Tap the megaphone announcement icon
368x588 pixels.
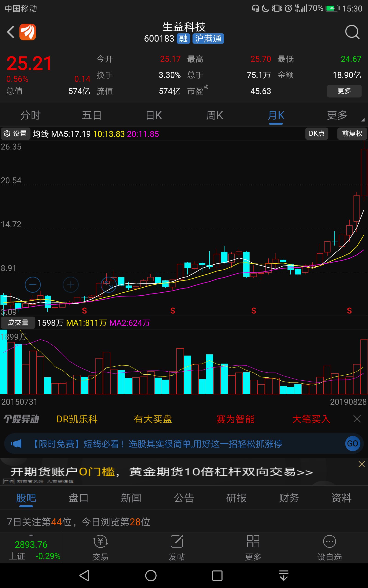pyautogui.click(x=16, y=444)
